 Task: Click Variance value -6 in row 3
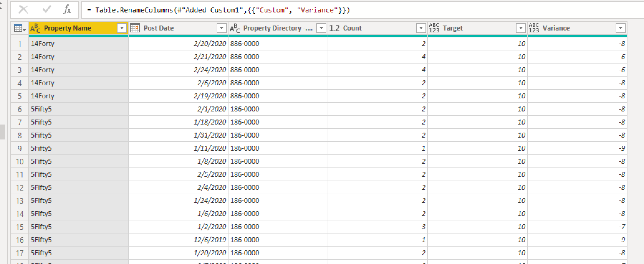coord(577,70)
